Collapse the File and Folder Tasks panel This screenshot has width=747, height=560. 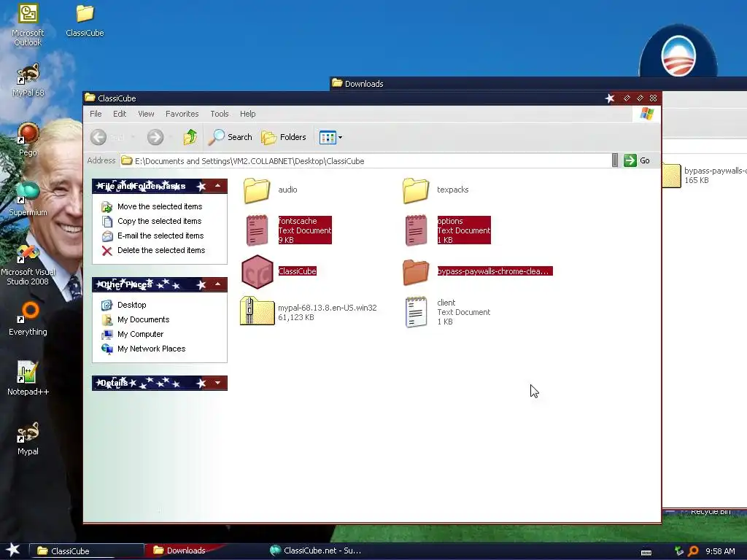(217, 186)
